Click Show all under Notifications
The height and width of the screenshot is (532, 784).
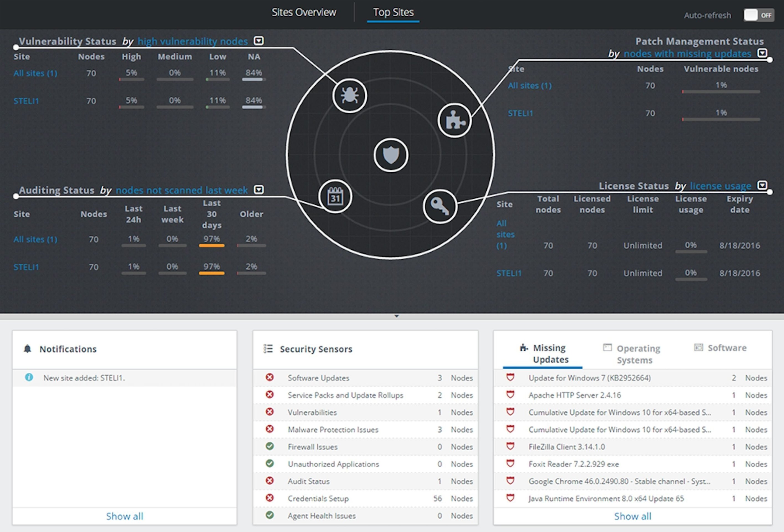[124, 516]
